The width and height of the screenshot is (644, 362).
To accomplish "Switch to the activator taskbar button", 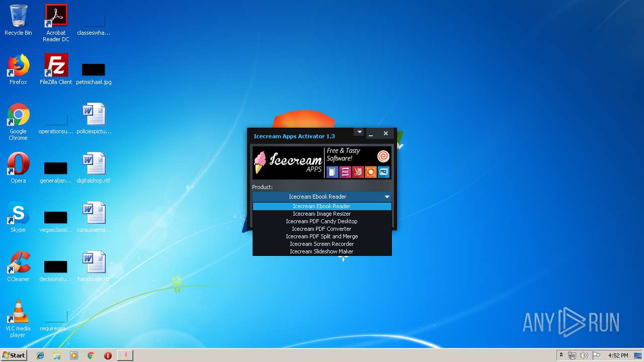I will coord(125,355).
